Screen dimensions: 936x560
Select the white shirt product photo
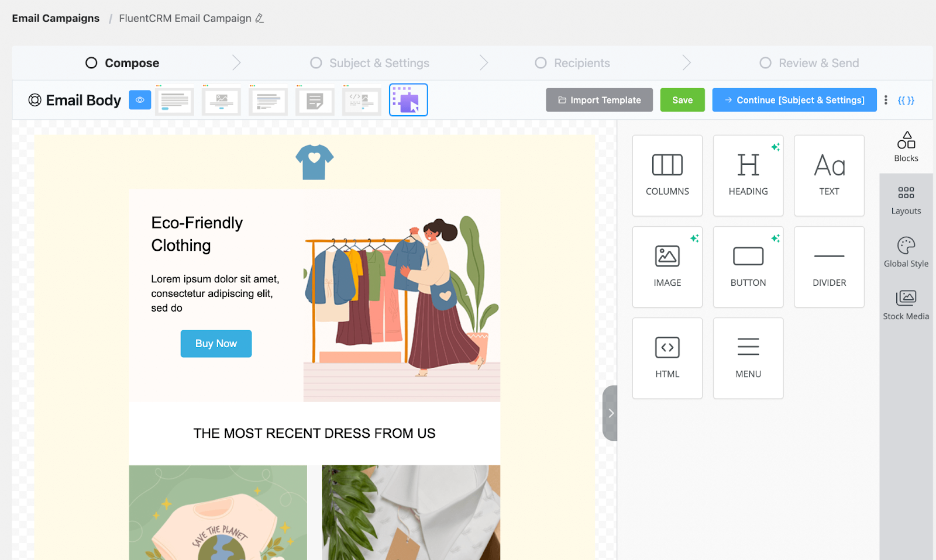coord(411,513)
